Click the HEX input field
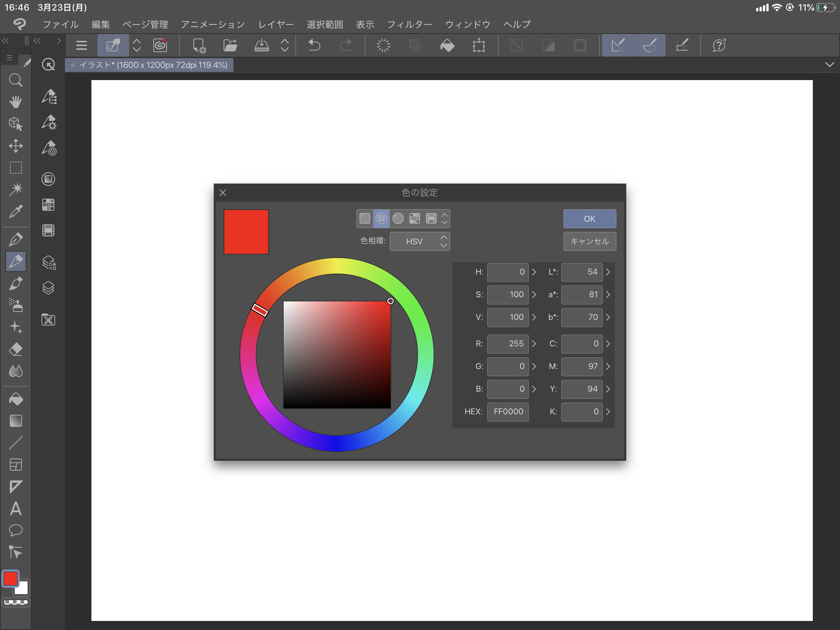 [x=508, y=412]
